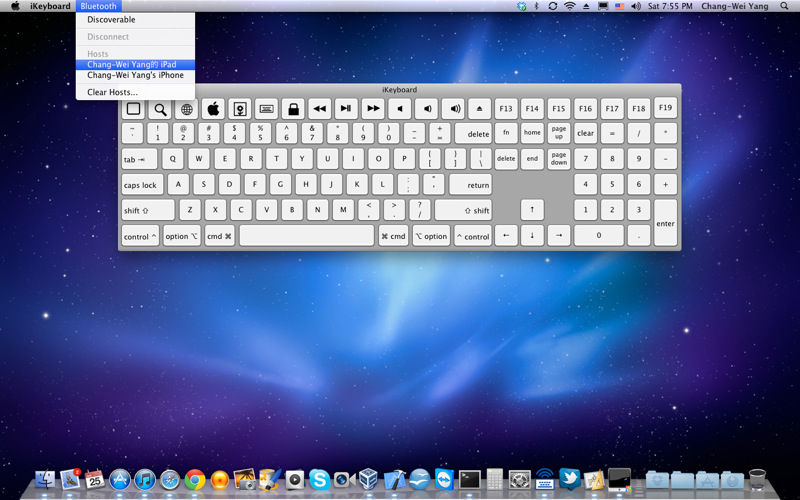
Task: Open the Bluetooth menu in menu bar
Action: tap(98, 6)
